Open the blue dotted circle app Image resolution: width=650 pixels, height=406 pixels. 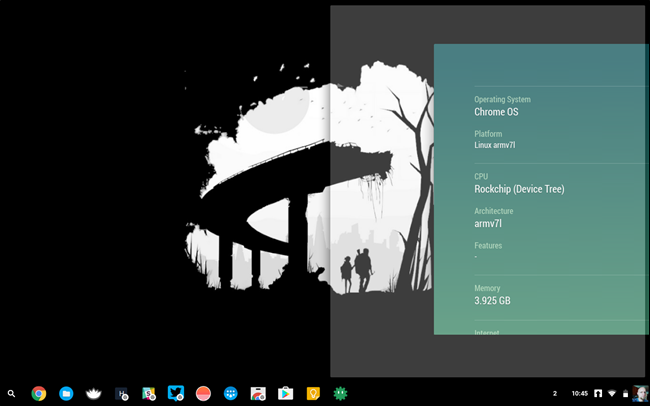230,393
